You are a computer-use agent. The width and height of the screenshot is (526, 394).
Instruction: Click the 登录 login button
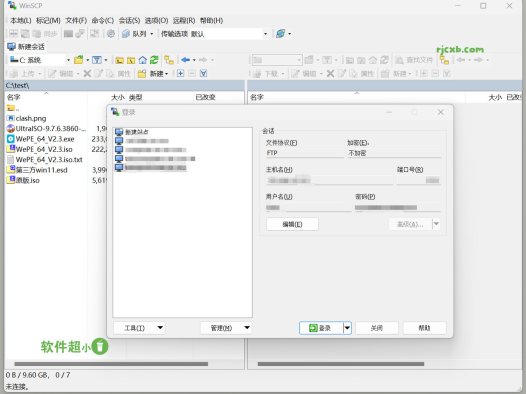coord(321,328)
